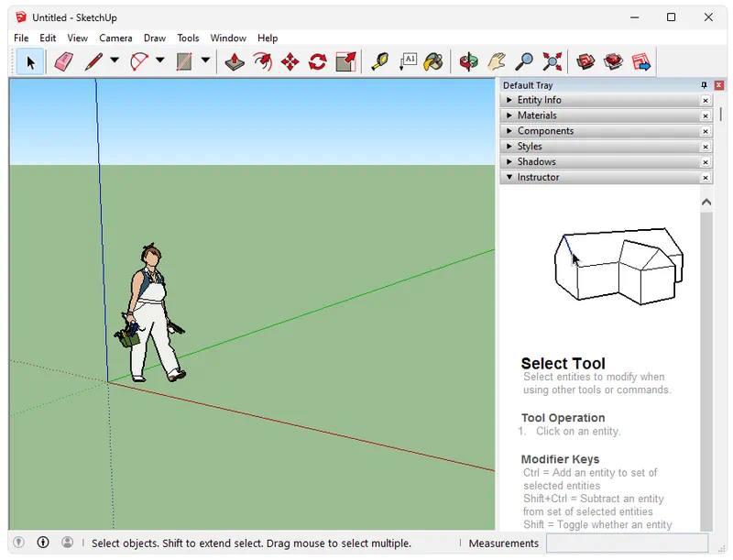Open the Tools menu
This screenshot has width=733, height=560.
[188, 38]
